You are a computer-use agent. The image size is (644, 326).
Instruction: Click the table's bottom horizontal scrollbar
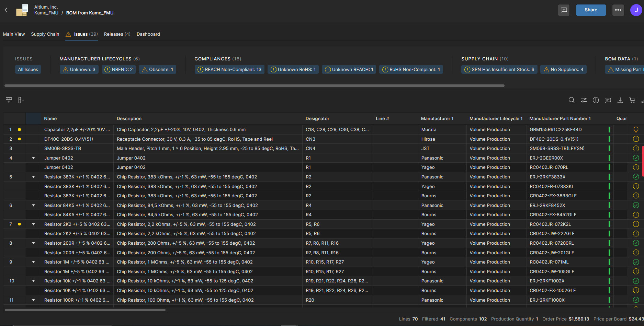pos(85,310)
